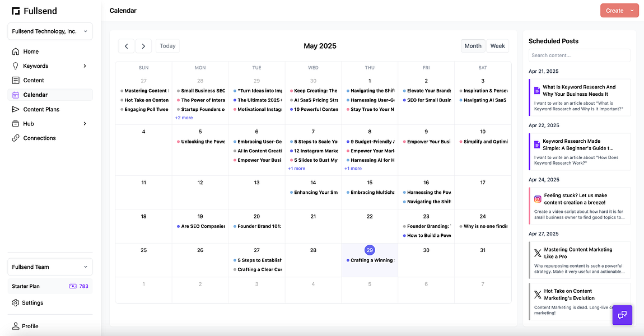The width and height of the screenshot is (644, 336).
Task: Open 'Feeling stuck? Let us make' scheduled post
Action: (x=580, y=206)
